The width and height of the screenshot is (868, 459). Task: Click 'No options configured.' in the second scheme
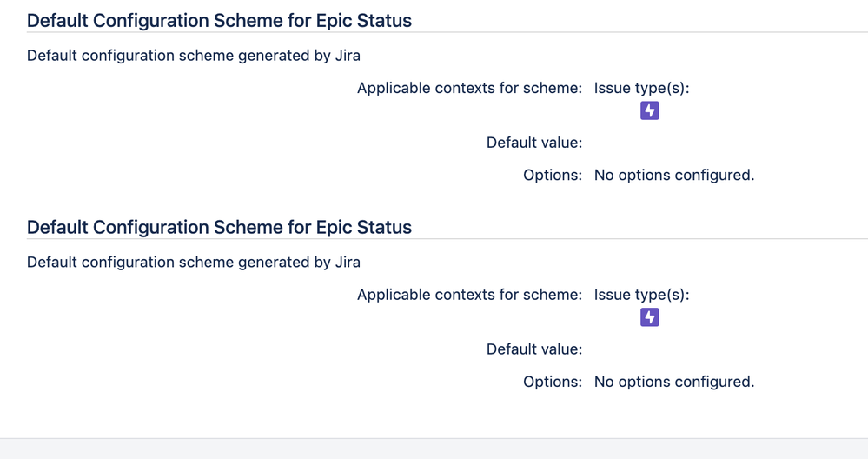(x=674, y=382)
